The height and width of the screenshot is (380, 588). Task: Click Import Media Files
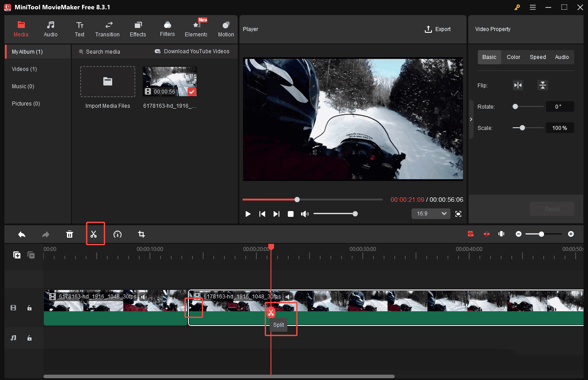point(107,82)
